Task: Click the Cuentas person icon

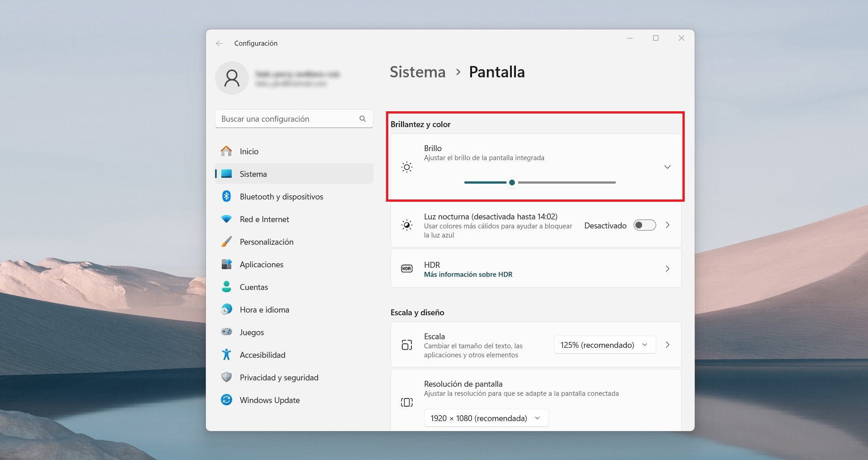Action: (226, 287)
